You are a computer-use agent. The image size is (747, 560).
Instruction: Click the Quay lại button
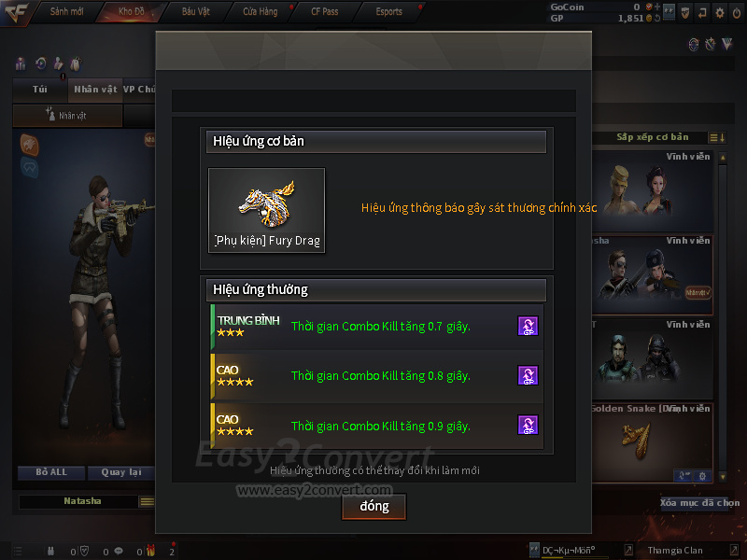pos(121,472)
